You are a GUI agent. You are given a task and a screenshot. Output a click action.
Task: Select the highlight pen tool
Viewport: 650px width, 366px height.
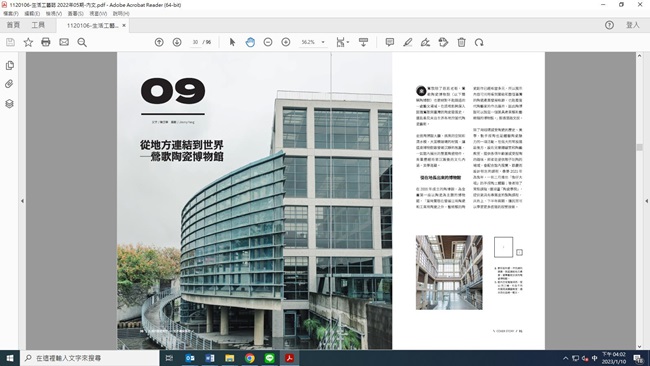pos(408,42)
